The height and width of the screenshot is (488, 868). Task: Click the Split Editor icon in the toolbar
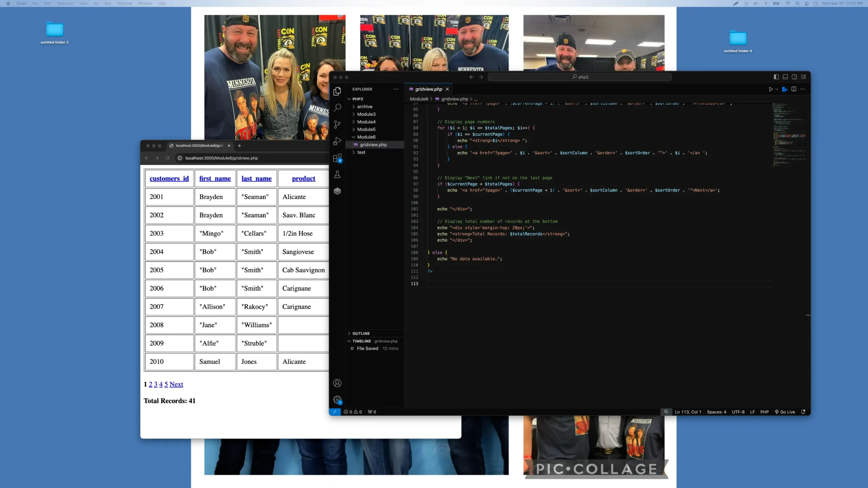point(793,89)
